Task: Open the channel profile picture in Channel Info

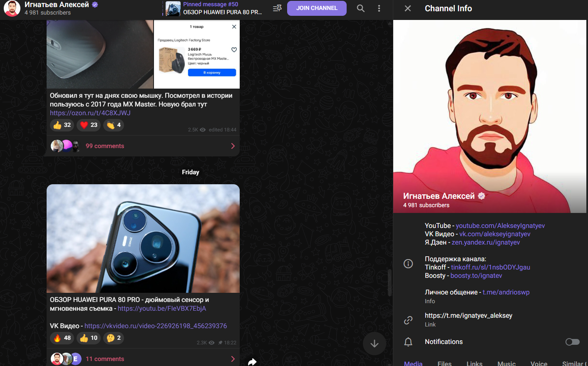Action: tap(490, 116)
